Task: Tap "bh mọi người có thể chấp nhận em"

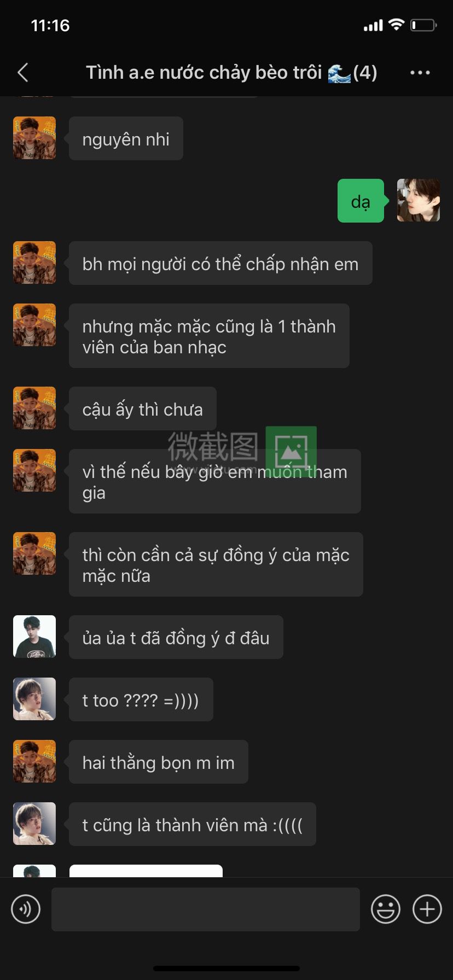Action: 220,263
